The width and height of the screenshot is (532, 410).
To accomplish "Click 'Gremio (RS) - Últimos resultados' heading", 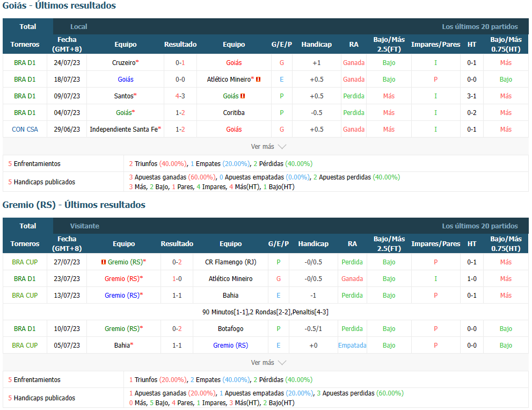I will [74, 205].
